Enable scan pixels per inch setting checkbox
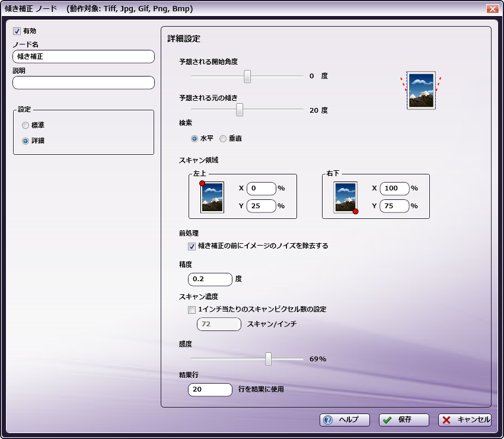 coord(192,310)
